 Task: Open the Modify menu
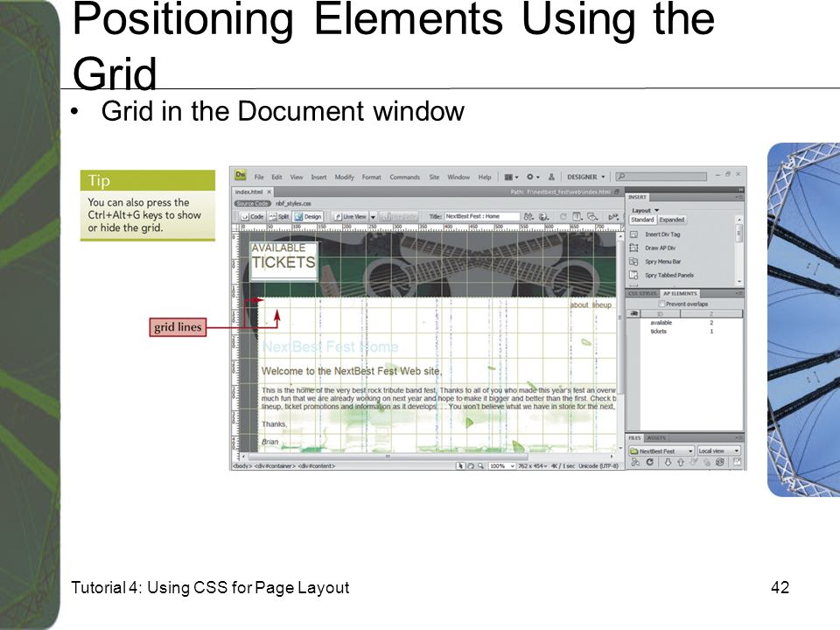point(345,178)
